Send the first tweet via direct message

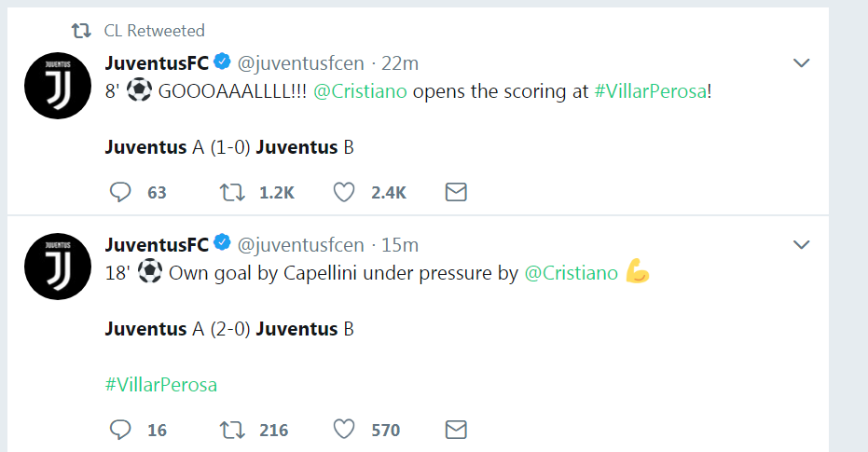[456, 192]
